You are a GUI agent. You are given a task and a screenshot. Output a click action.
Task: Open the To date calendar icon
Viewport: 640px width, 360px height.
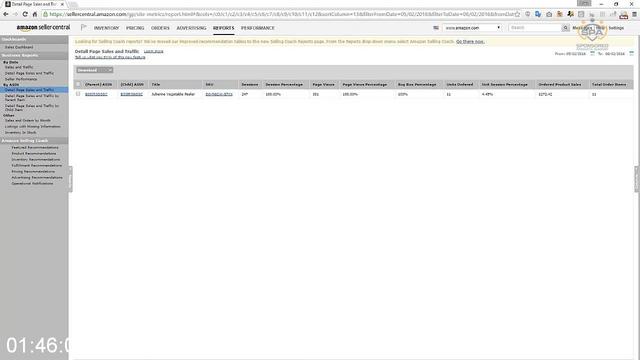point(631,53)
